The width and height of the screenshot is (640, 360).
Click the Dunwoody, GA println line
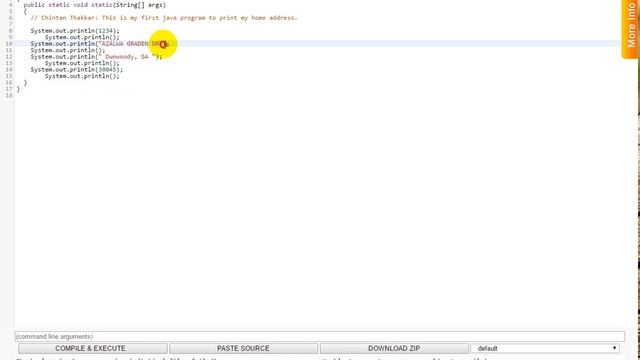coord(96,57)
